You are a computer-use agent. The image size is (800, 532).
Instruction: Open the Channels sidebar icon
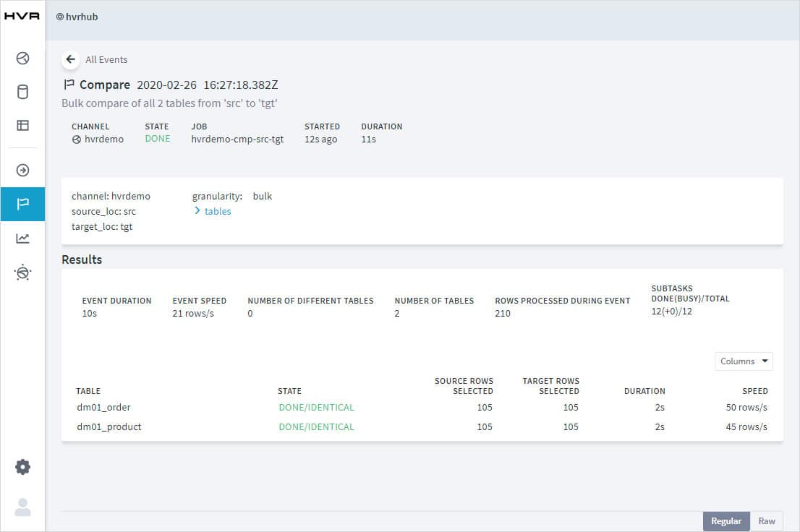coord(22,58)
